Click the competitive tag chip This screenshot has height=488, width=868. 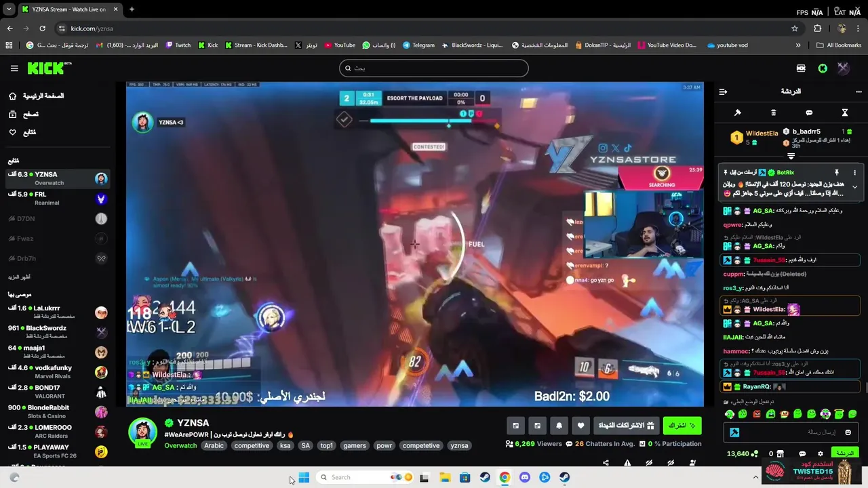(252, 446)
